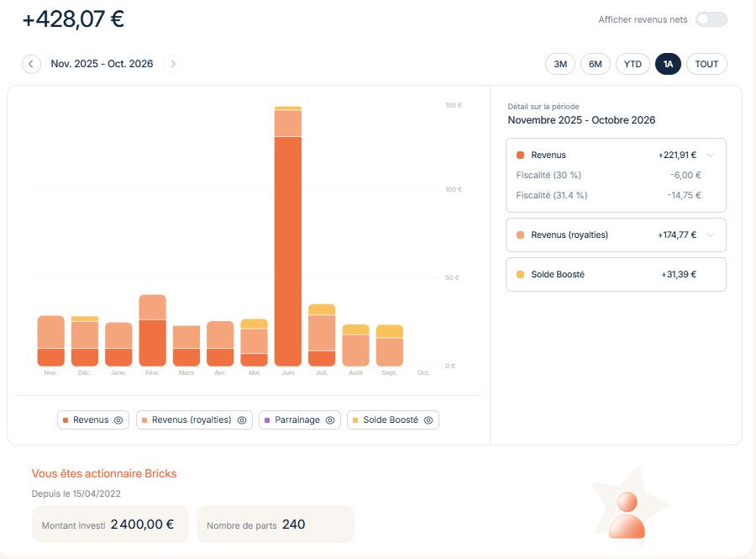Select the 6M time range
Screen dimensions: 756x559
click(596, 64)
